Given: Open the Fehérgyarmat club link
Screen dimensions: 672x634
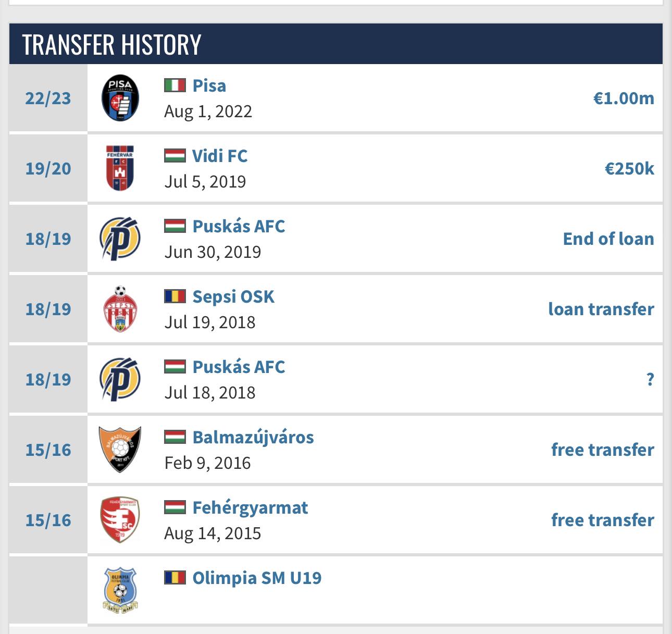Looking at the screenshot, I should (250, 507).
